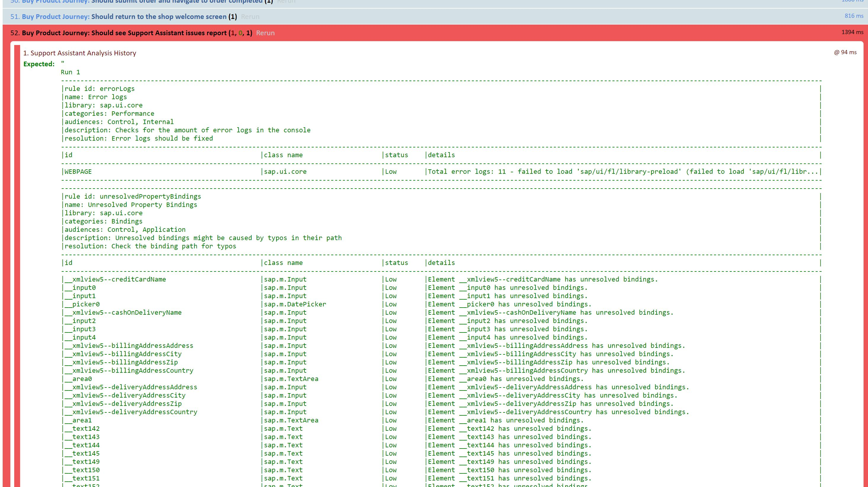This screenshot has width=868, height=487.
Task: Click 'rule id: unresolvedPropertyBindings' line
Action: tap(132, 197)
